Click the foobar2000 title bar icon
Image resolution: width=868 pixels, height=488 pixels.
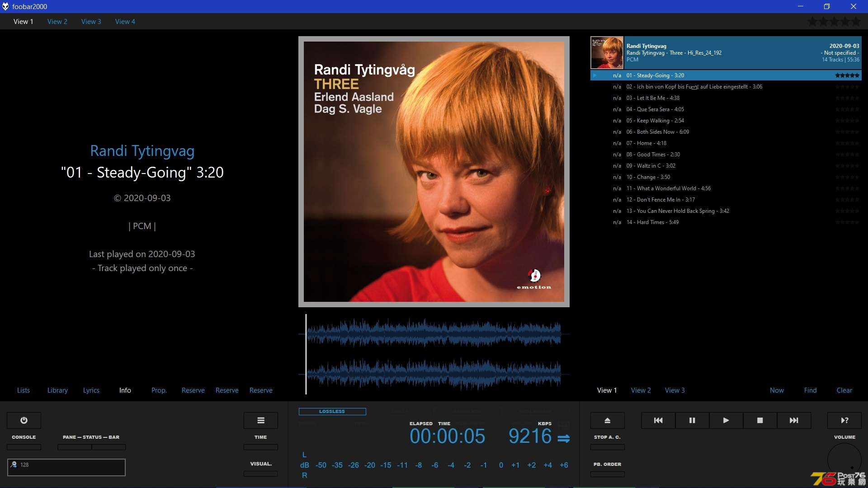[5, 6]
